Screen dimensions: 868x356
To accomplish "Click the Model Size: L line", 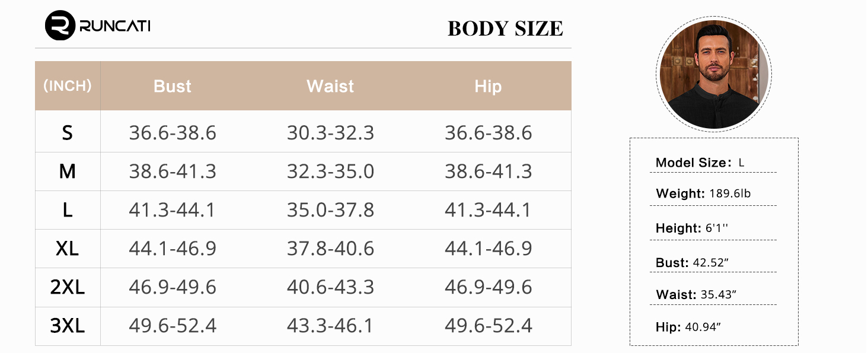I will [700, 163].
